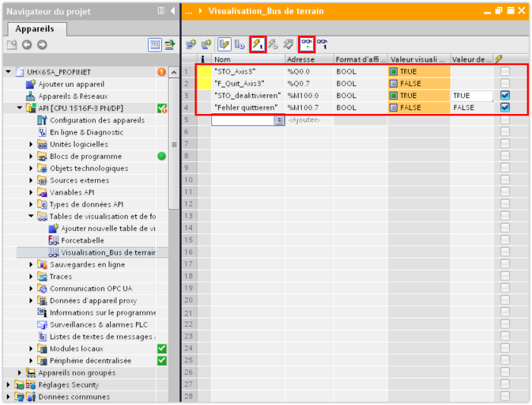The width and height of the screenshot is (532, 405).
Task: Uncheck the modify checkbox for Fehler quittieren
Action: tap(505, 108)
